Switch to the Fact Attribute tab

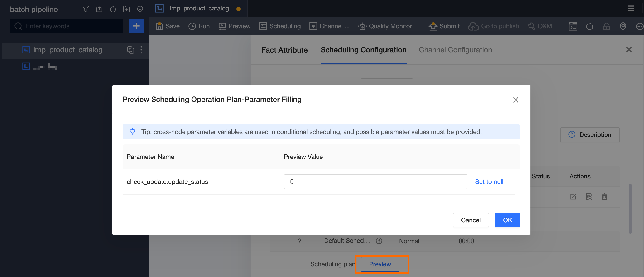tap(284, 50)
